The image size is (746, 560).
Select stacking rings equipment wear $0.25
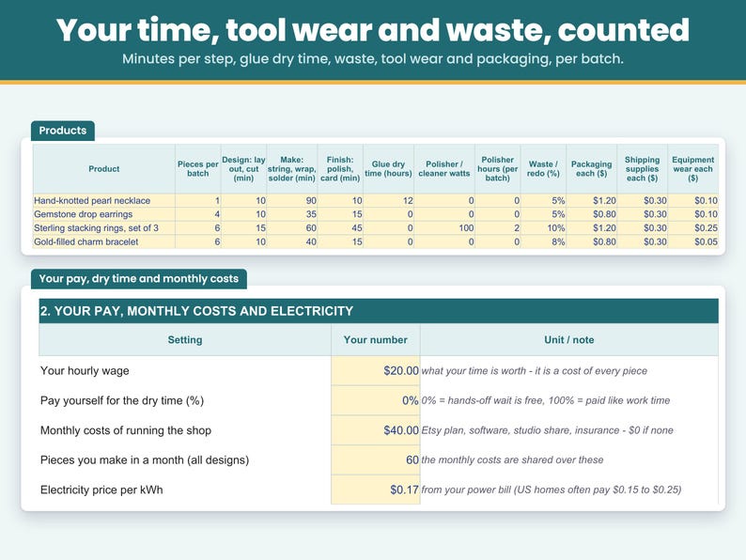(692, 228)
